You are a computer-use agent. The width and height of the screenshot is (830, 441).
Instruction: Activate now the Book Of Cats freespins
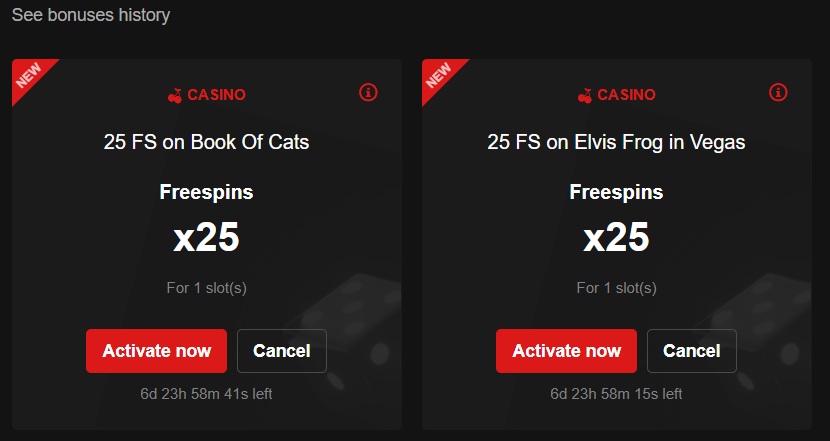(x=156, y=351)
